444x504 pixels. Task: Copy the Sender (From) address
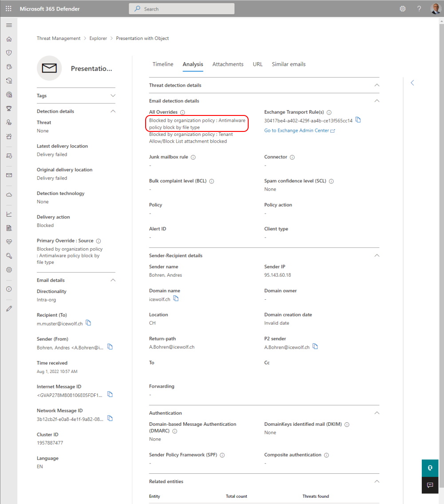110,346
